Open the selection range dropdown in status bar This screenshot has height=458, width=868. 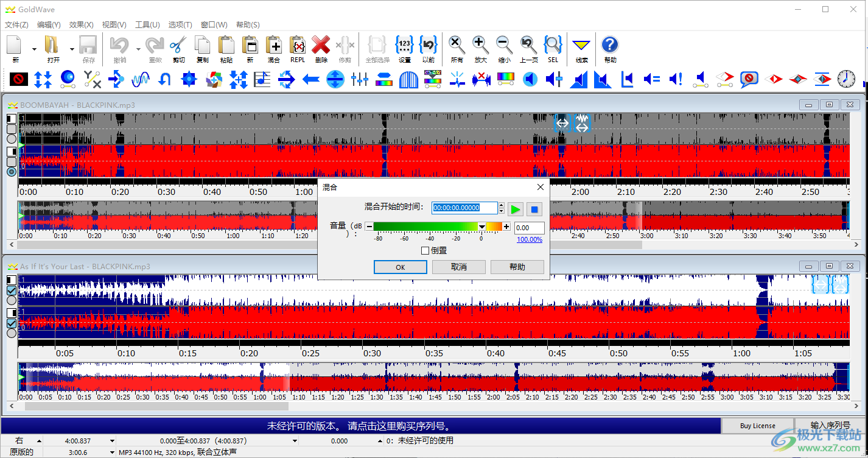click(x=295, y=441)
